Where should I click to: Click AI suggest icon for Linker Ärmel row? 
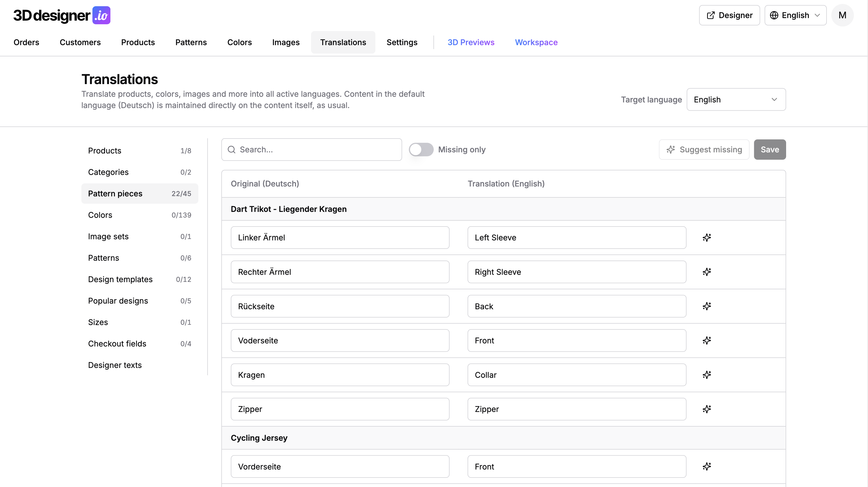[706, 238]
